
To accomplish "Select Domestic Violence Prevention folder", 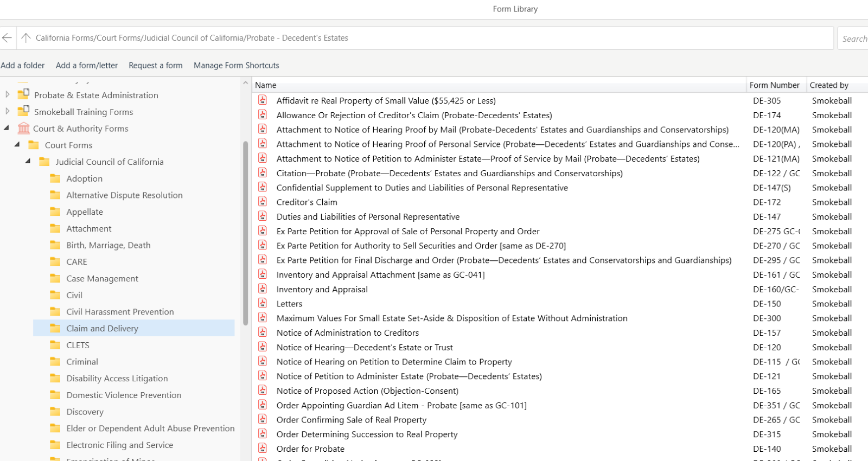I will [124, 395].
